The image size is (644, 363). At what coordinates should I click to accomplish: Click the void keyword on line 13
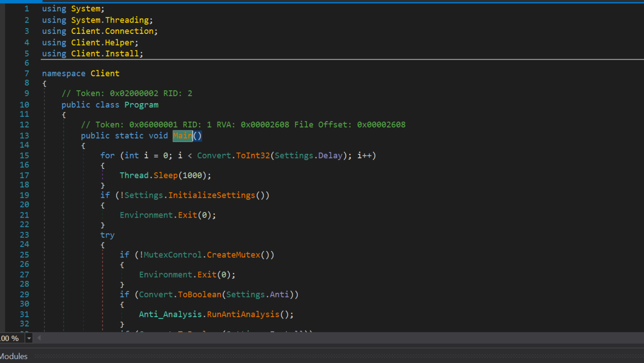point(158,136)
